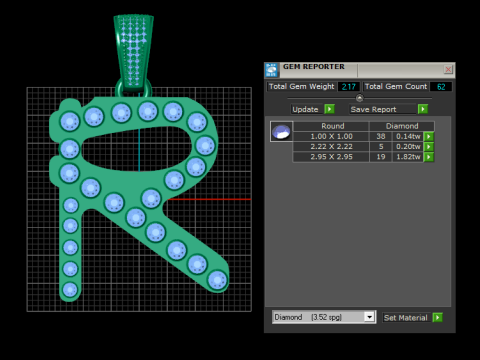Open the Diamond material dropdown arrow

[369, 317]
